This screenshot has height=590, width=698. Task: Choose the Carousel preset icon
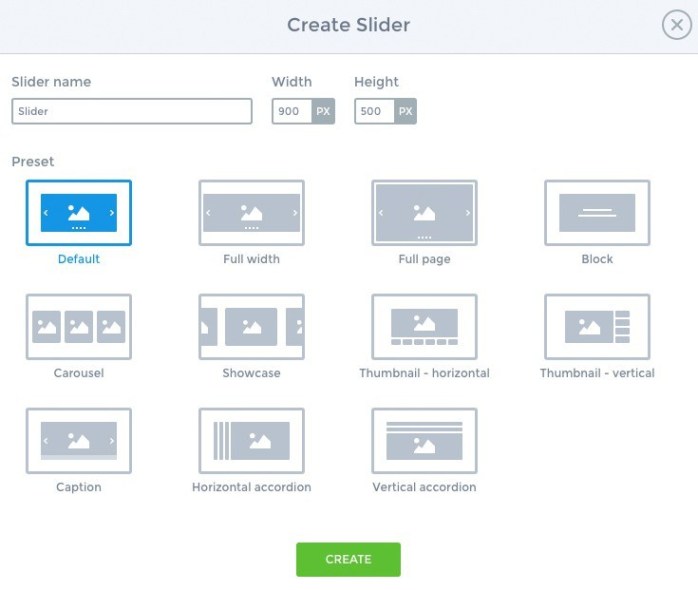[79, 327]
